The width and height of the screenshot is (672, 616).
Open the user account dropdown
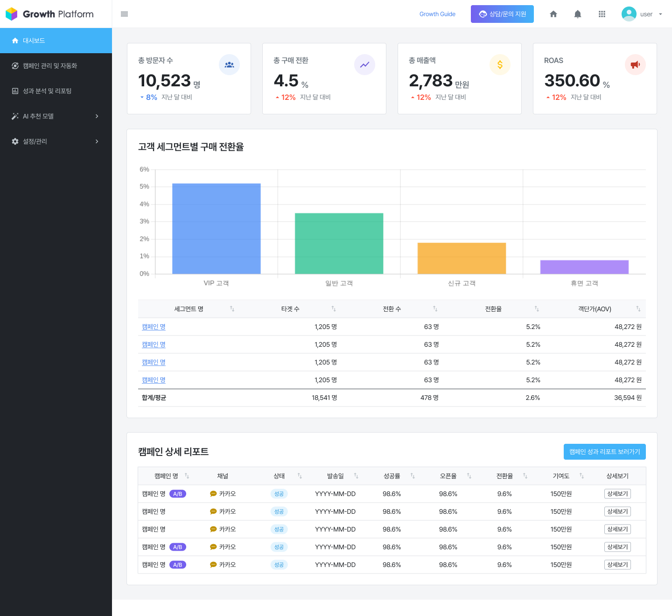point(642,14)
